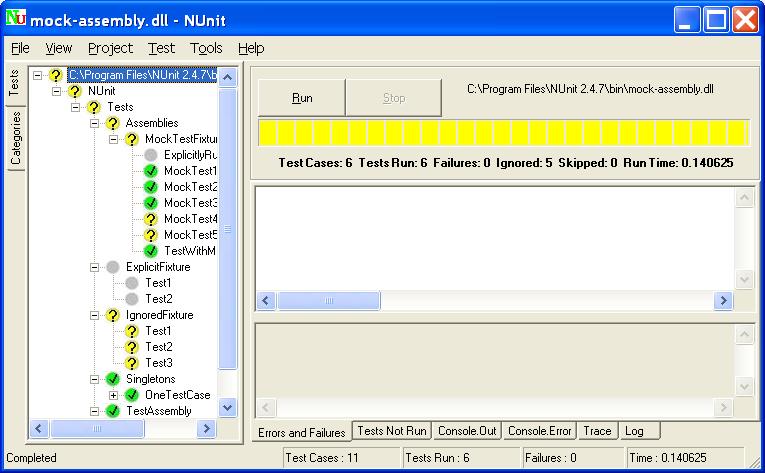765x473 pixels.
Task: Click the yellow question icon beside MockTestFixture
Action: pos(132,139)
